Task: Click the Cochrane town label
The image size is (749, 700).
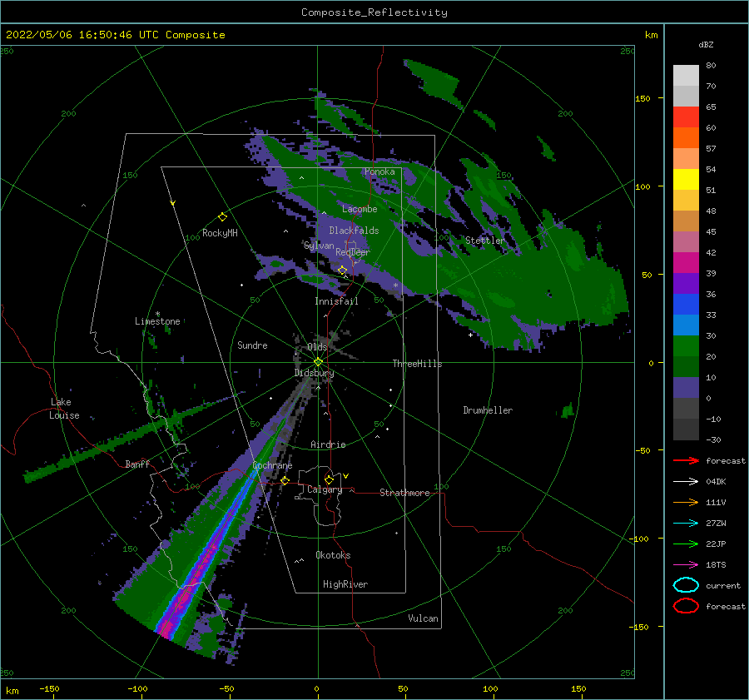Action: pos(272,465)
